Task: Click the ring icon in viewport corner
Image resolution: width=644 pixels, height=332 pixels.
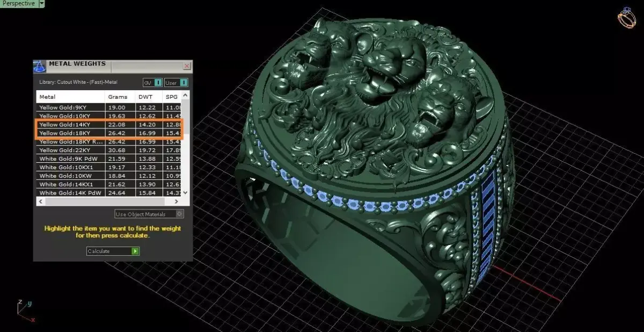Action: click(x=627, y=18)
